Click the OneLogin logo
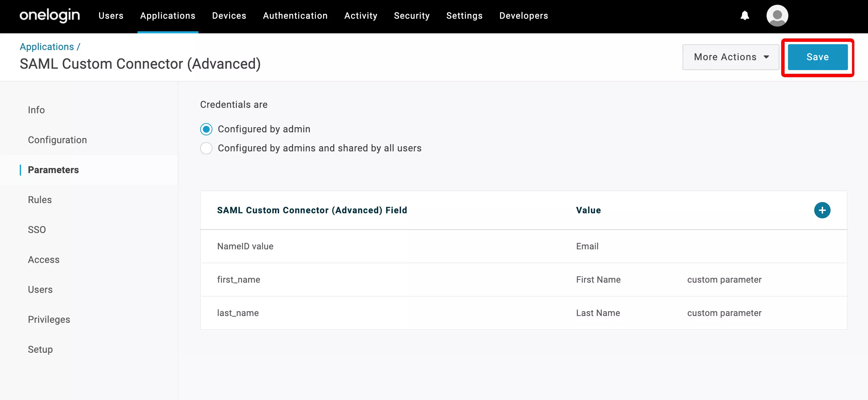 (x=50, y=16)
